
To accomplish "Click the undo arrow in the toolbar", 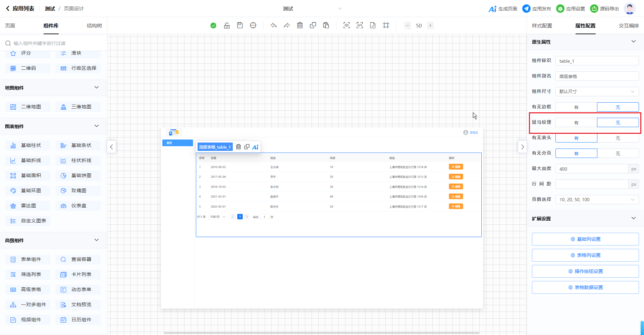I will click(x=274, y=25).
